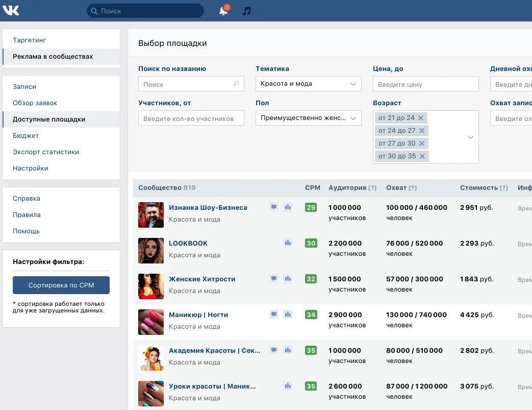Image resolution: width=532 pixels, height=410 pixels.
Task: Open statistics icon for Женские Хитрости
Action: click(288, 278)
